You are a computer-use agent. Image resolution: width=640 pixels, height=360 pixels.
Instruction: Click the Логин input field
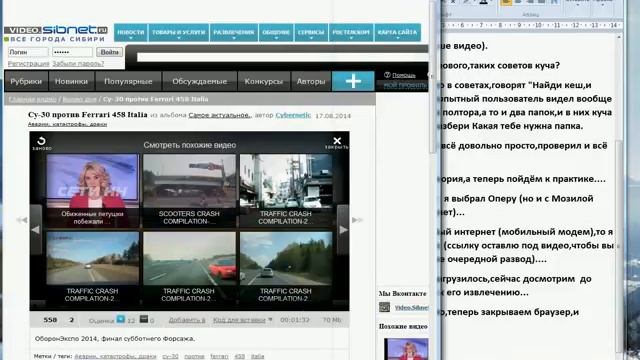[28, 52]
